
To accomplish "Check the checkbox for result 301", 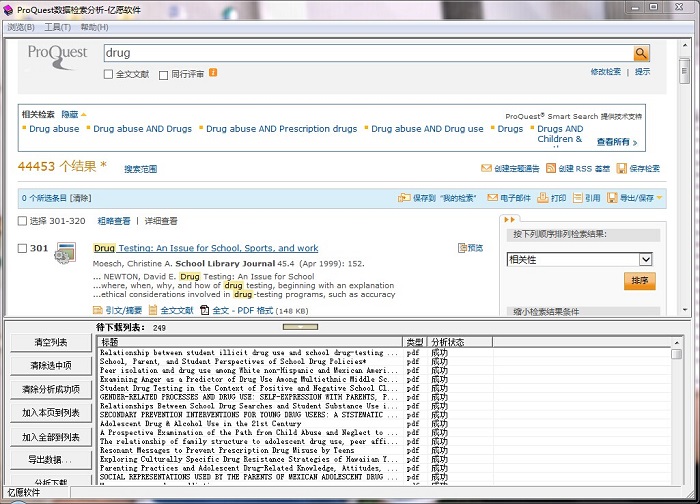I will 22,248.
